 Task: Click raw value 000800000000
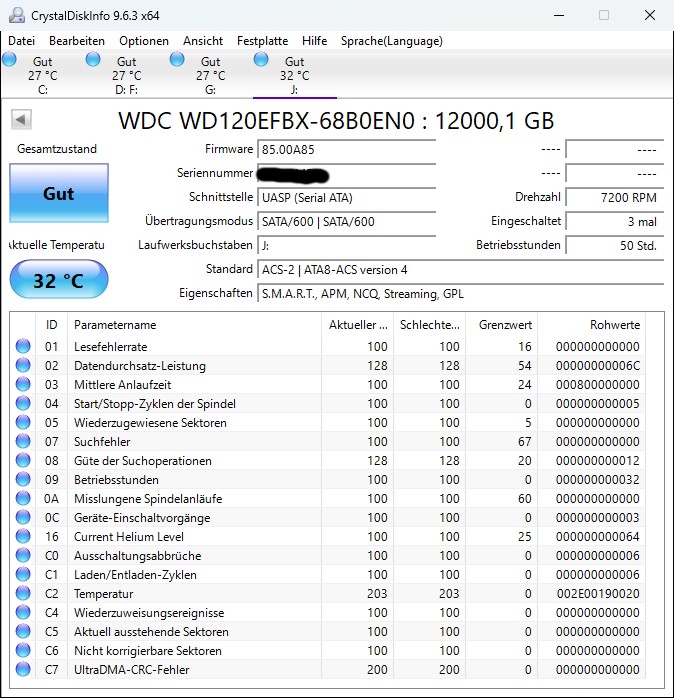598,385
